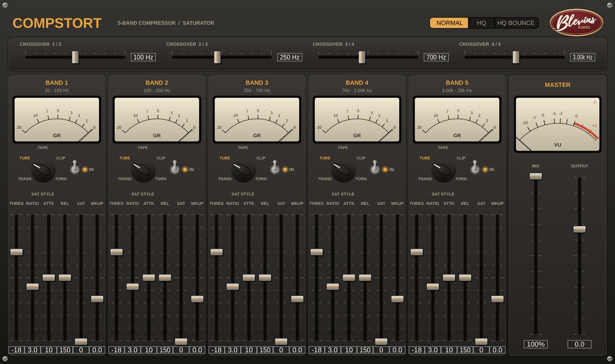This screenshot has width=615, height=364.
Task: Click the BAND 4 header label
Action: (357, 82)
